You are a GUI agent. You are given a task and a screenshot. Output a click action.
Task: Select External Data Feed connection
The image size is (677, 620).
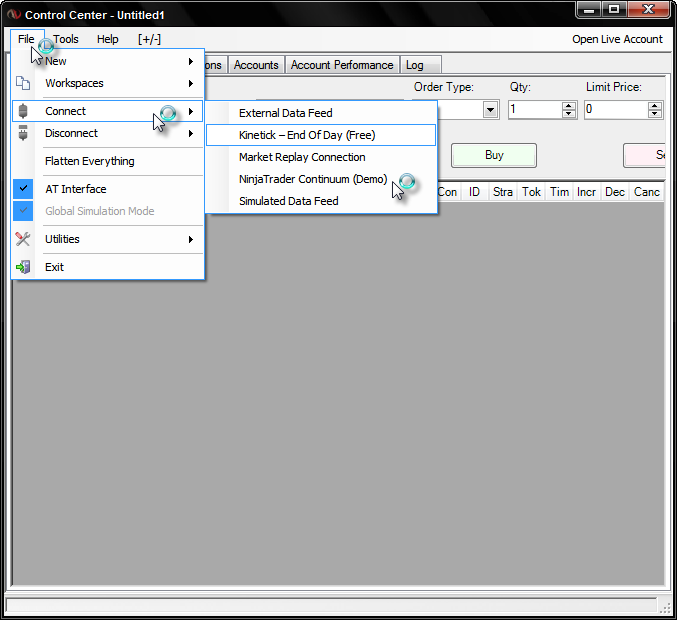321,113
